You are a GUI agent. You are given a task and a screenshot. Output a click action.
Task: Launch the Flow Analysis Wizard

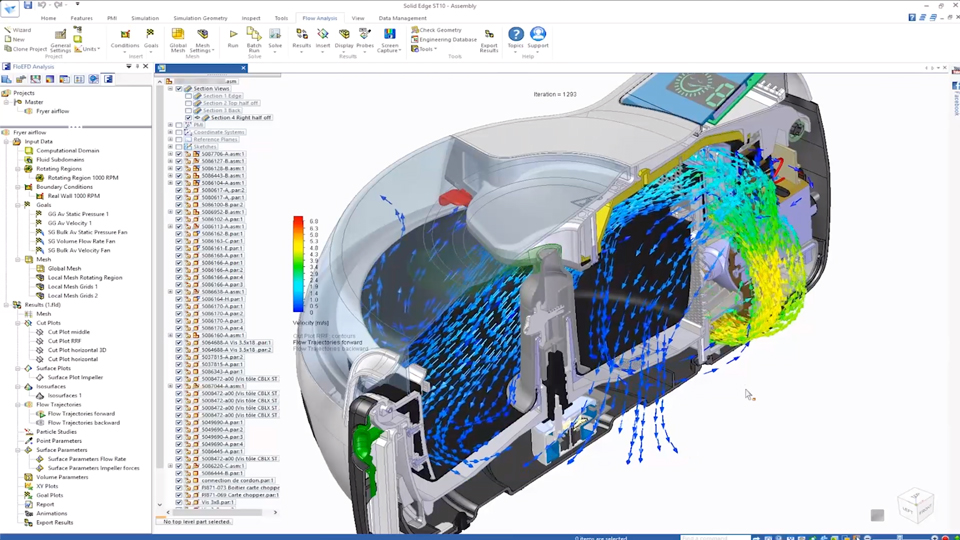(17, 30)
